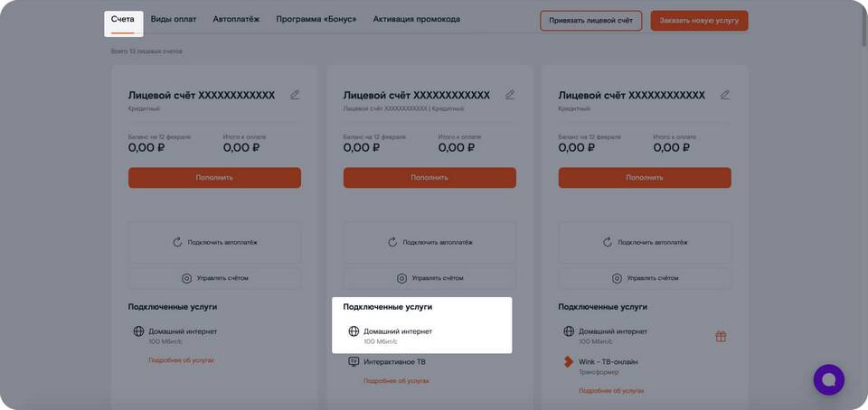Image resolution: width=868 pixels, height=410 pixels.
Task: Click the gift icon beside Домашний интернет
Action: coord(721,336)
